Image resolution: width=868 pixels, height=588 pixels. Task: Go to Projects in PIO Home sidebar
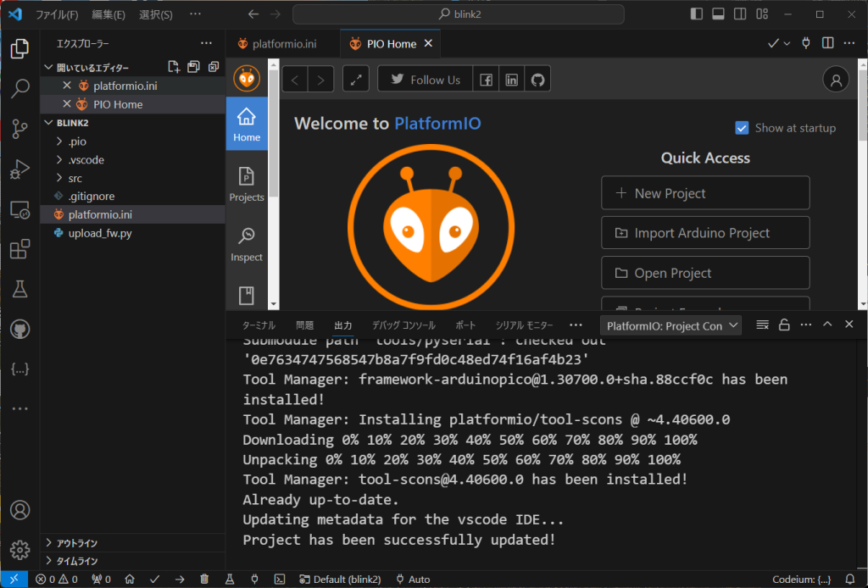tap(247, 184)
